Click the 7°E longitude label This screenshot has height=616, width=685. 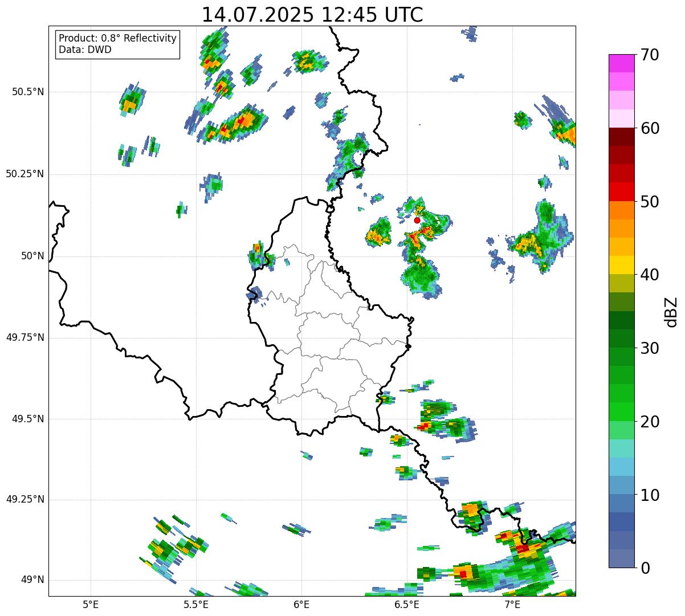click(512, 605)
